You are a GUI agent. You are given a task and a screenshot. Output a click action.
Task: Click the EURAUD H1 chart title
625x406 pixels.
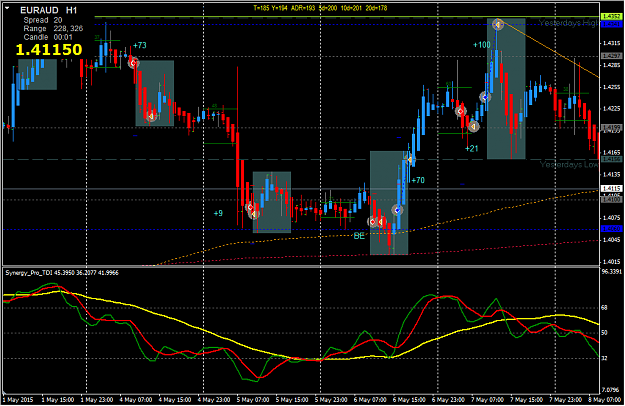pyautogui.click(x=49, y=10)
